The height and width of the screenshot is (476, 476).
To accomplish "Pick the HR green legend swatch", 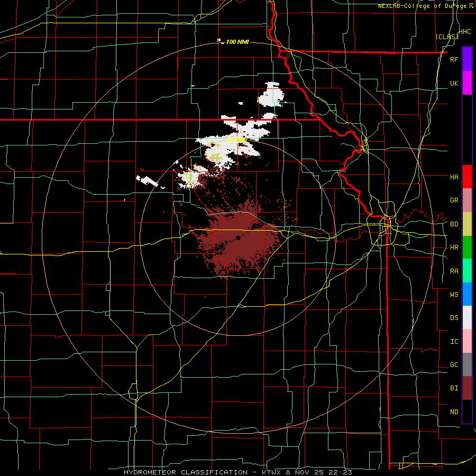I will click(467, 248).
